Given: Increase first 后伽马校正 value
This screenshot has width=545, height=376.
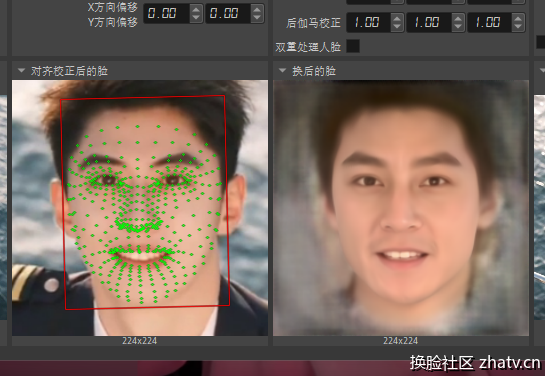Looking at the screenshot, I should [397, 18].
